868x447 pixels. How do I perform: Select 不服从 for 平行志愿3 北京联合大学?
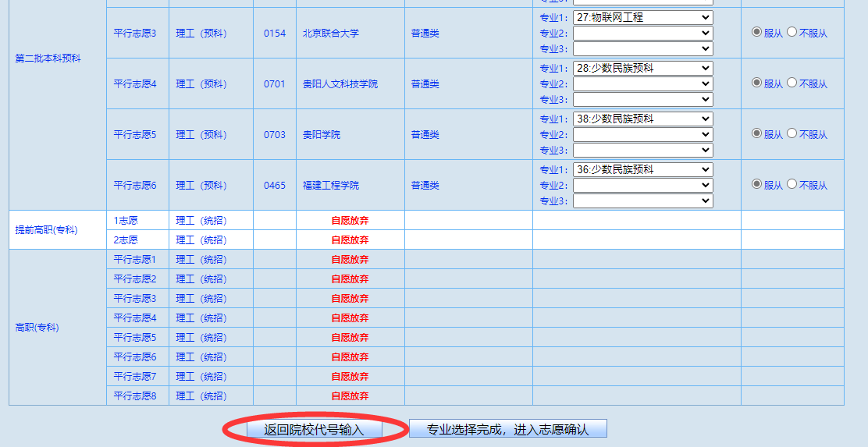tap(792, 32)
